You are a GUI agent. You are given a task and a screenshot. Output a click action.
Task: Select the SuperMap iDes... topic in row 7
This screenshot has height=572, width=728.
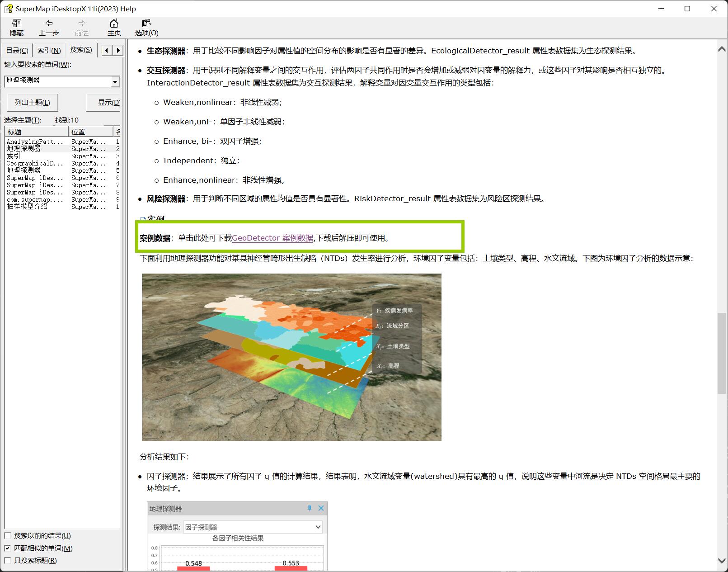[63, 185]
